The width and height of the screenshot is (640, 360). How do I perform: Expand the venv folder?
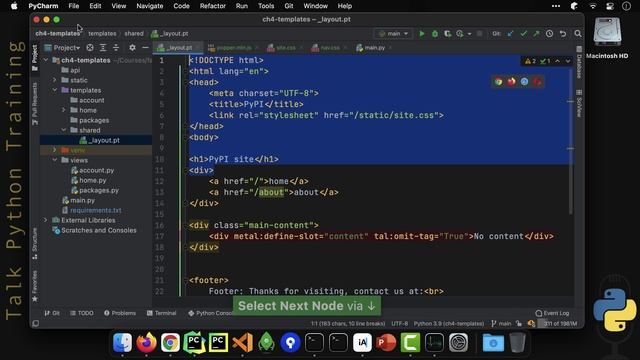[x=55, y=150]
